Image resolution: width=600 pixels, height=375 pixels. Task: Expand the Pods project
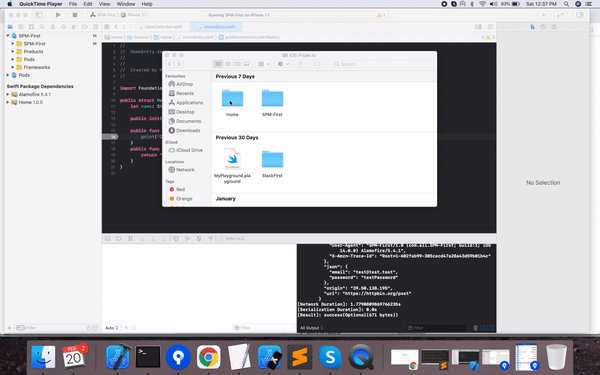coord(8,75)
